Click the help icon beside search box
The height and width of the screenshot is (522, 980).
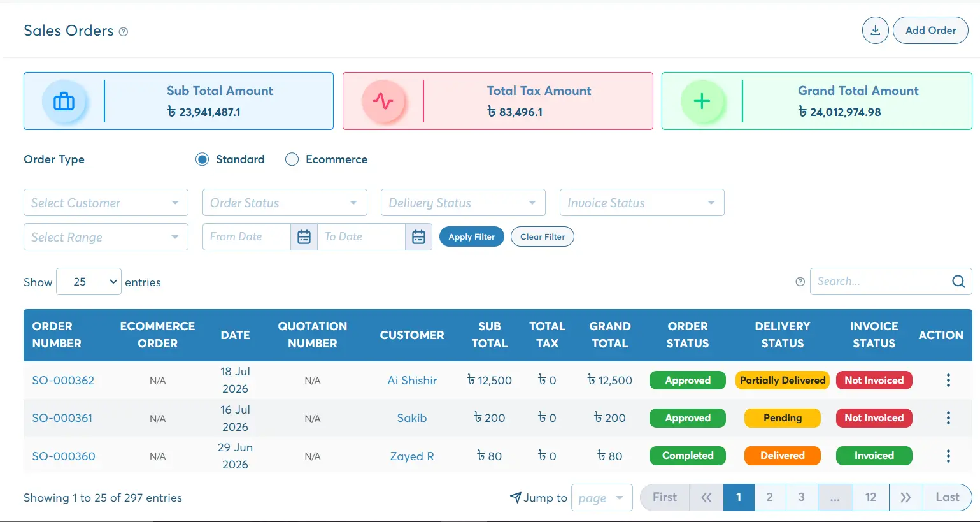pyautogui.click(x=800, y=282)
